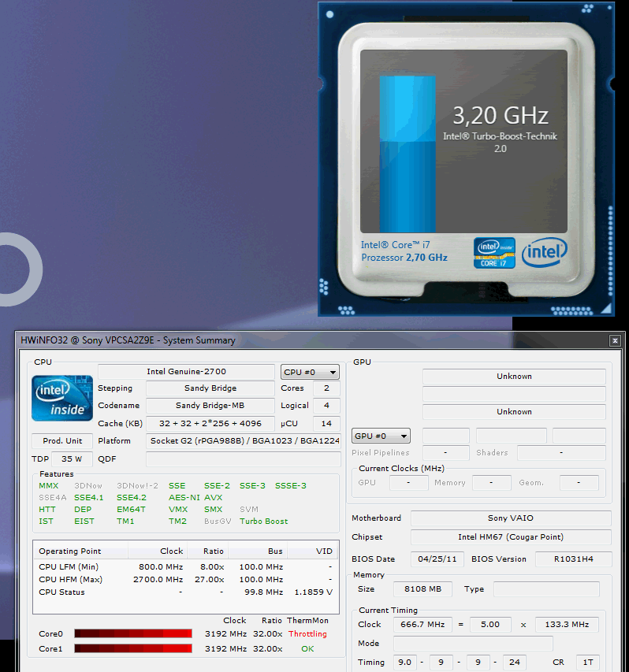The image size is (629, 672).
Task: Click the SSE4.2 feature label
Action: click(x=131, y=498)
